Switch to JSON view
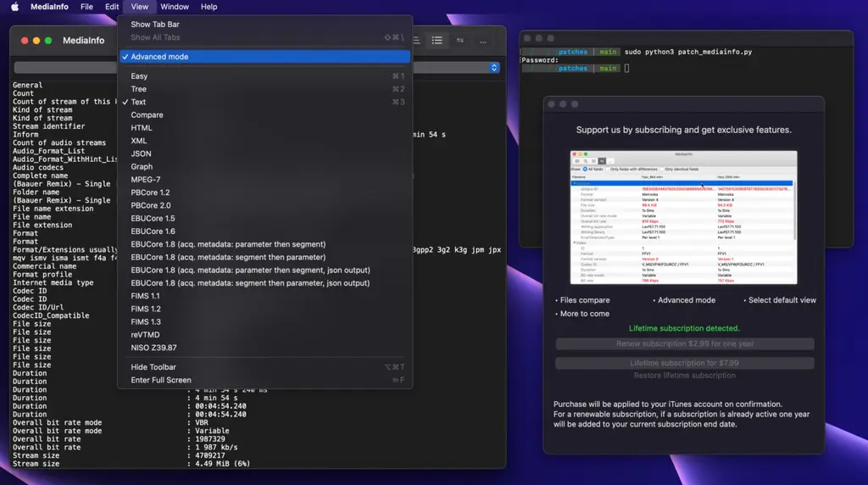Image resolution: width=868 pixels, height=485 pixels. (x=264, y=153)
